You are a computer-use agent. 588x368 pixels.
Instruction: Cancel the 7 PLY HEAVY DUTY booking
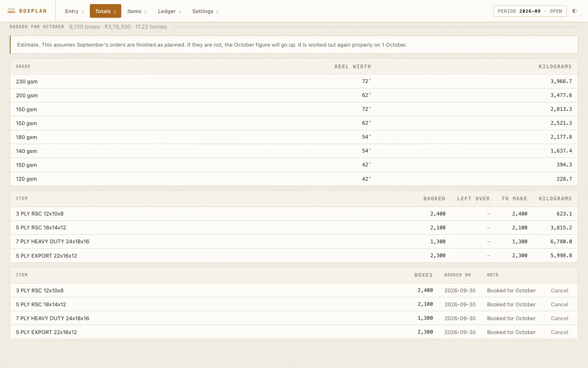[559, 318]
